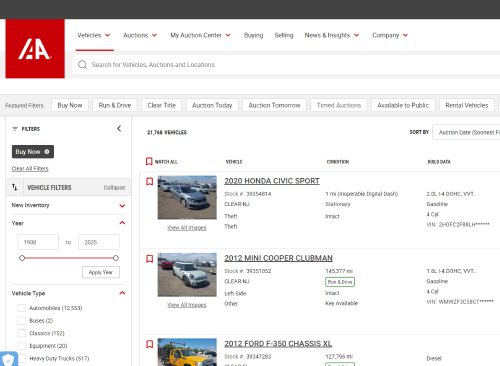Click the minimum year field showing 1900

pos(38,242)
